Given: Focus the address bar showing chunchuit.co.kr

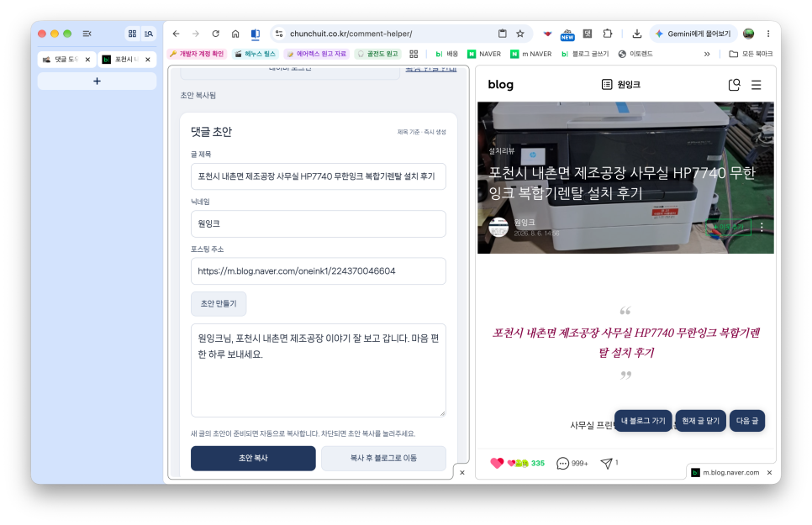Looking at the screenshot, I should (x=351, y=34).
